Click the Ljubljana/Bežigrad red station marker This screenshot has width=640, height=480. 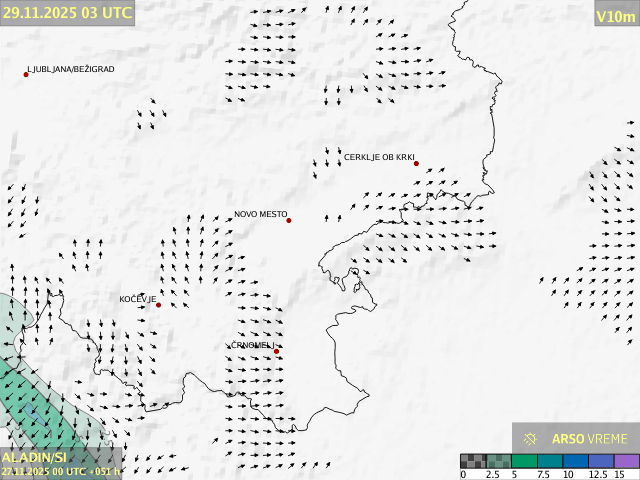[27, 74]
